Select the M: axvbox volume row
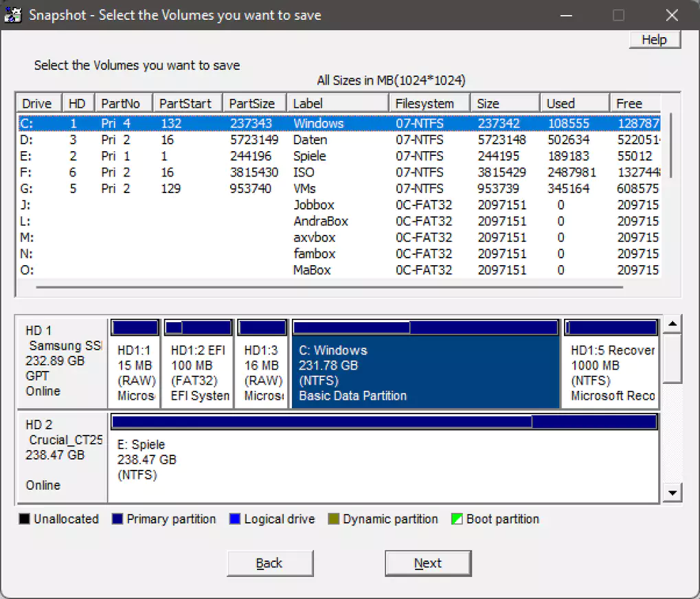Screen dimensions: 700x599 339,238
